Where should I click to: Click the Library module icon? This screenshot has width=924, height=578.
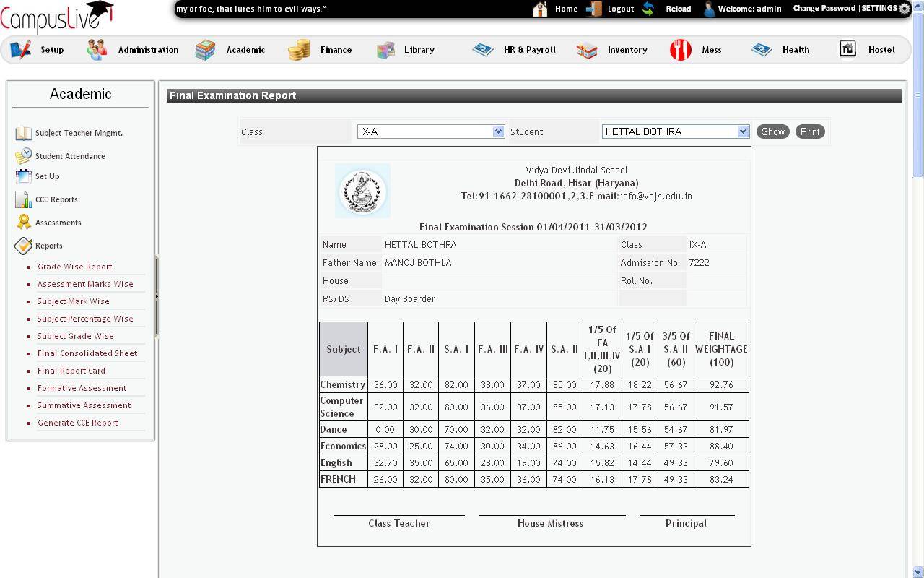click(x=385, y=49)
